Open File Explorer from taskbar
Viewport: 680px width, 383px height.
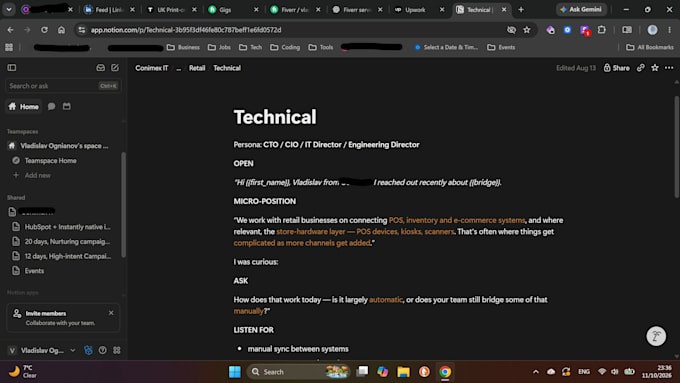tap(403, 372)
